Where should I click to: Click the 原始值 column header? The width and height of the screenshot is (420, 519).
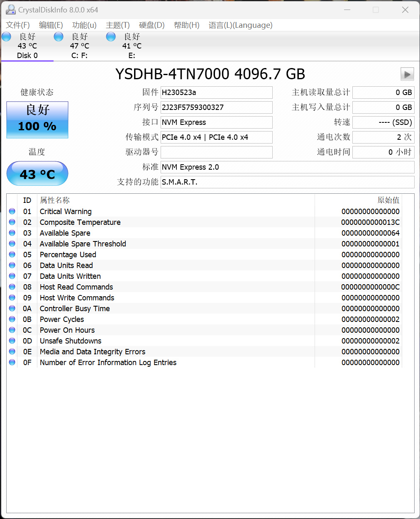359,200
